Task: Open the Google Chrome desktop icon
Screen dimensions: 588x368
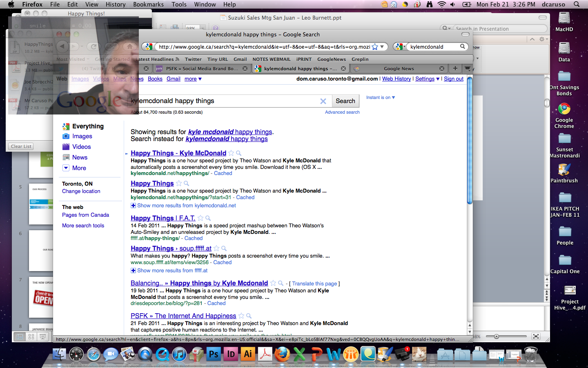Action: coord(564,110)
